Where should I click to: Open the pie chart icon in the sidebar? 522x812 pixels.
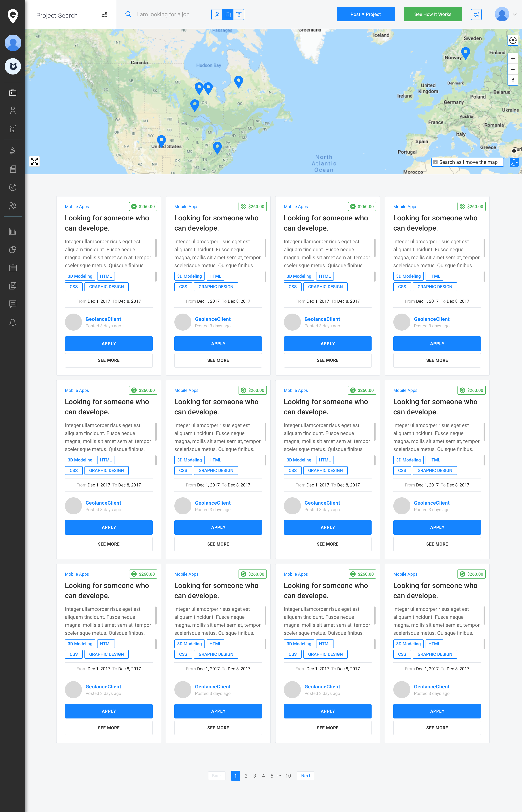pyautogui.click(x=13, y=249)
